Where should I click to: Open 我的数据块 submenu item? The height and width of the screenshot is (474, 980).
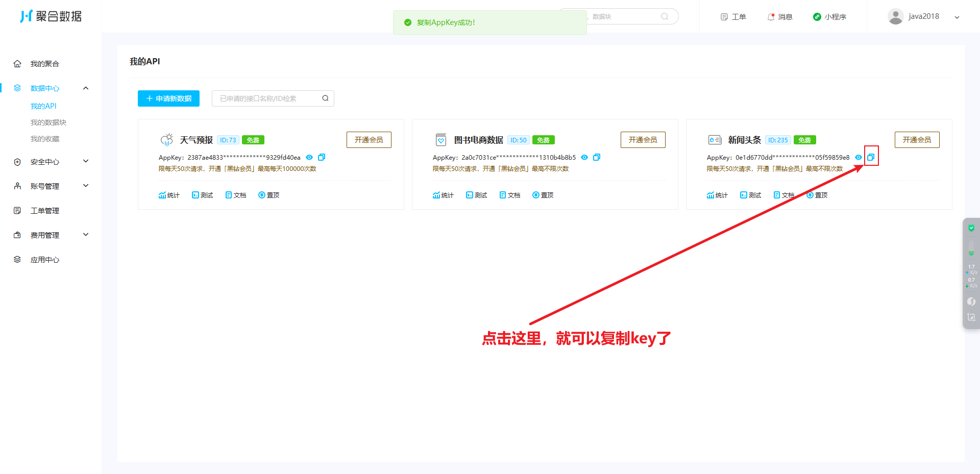point(48,122)
